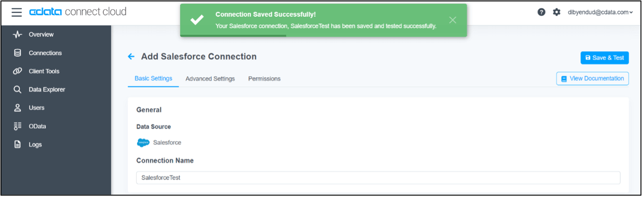
Task: Click the Users person icon
Action: (18, 108)
